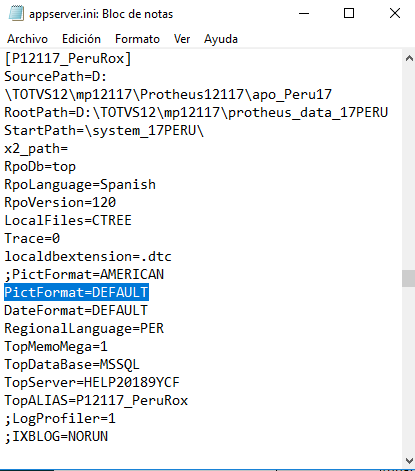Click the RpoLanguage=Spanish line

point(80,184)
